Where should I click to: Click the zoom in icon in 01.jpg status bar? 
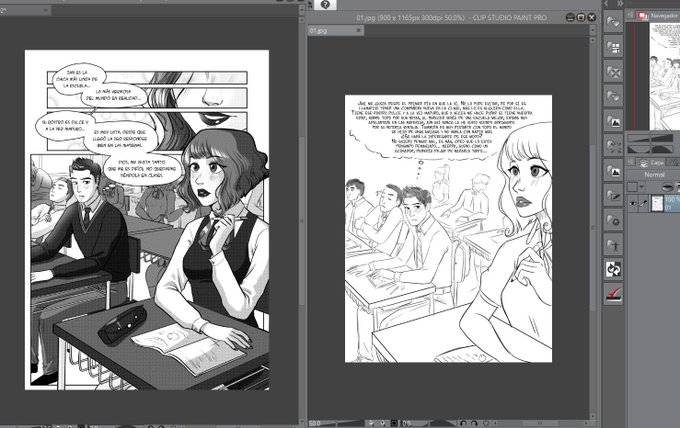382,423
